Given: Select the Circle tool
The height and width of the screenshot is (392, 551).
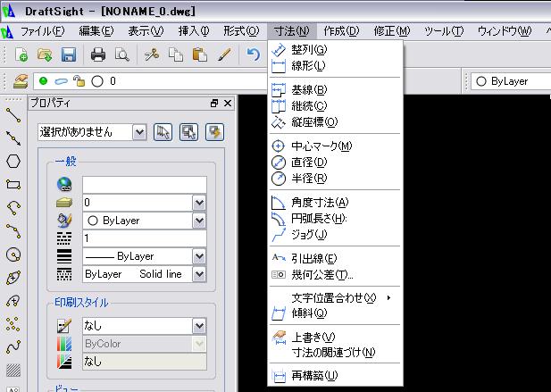Looking at the screenshot, I should (x=13, y=254).
